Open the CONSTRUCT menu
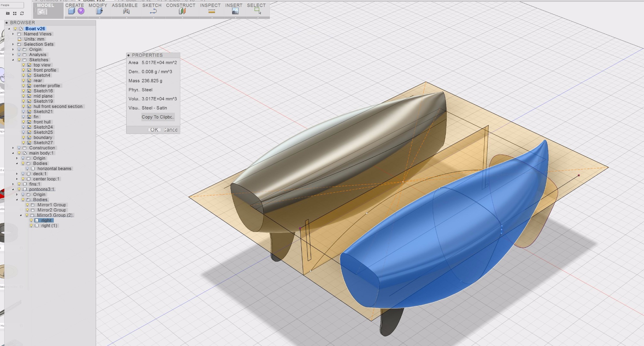This screenshot has width=644, height=346. (181, 5)
